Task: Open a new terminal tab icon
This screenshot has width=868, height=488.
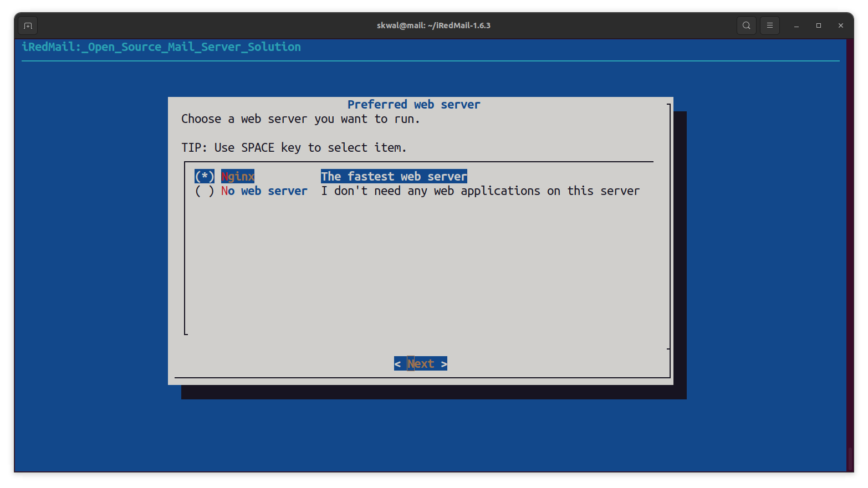Action: 28,25
